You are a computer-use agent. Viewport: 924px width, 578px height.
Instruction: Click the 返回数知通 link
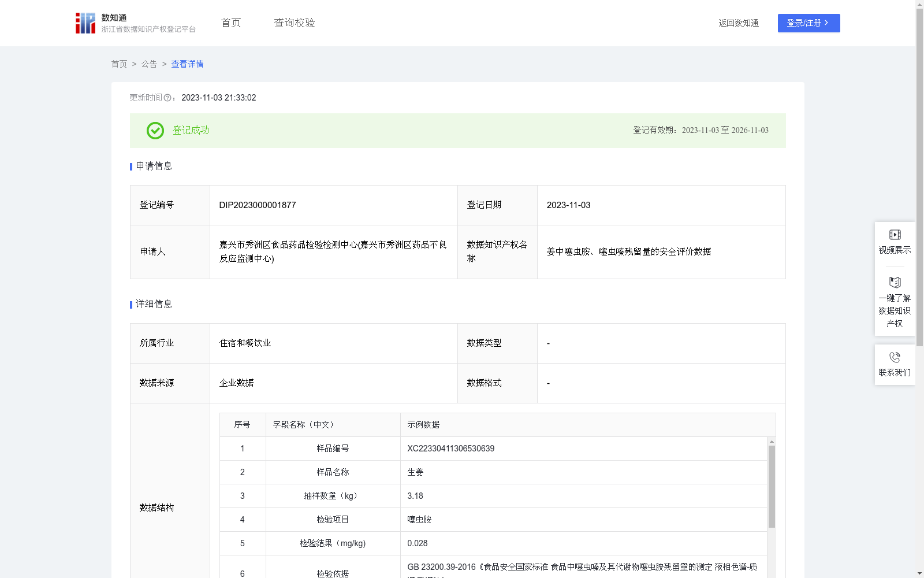tap(739, 23)
